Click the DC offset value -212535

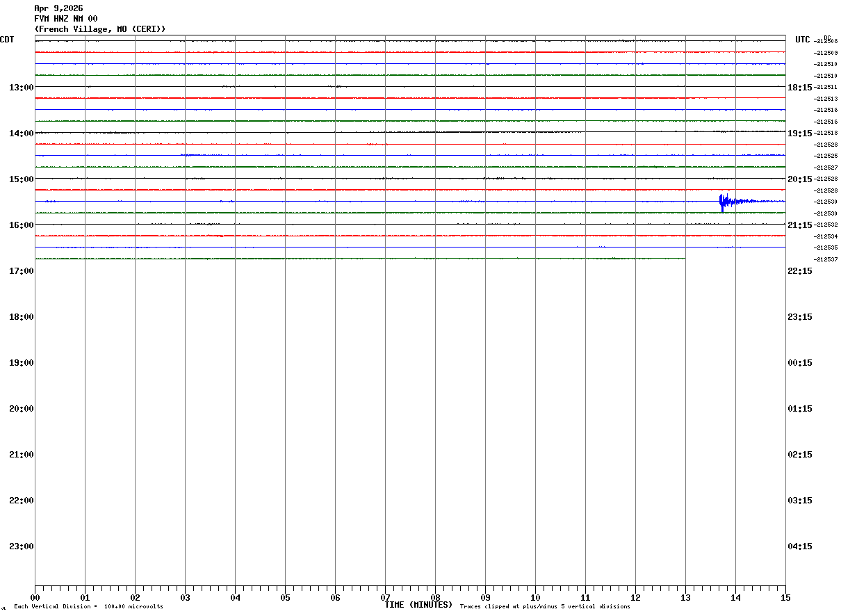pos(826,248)
